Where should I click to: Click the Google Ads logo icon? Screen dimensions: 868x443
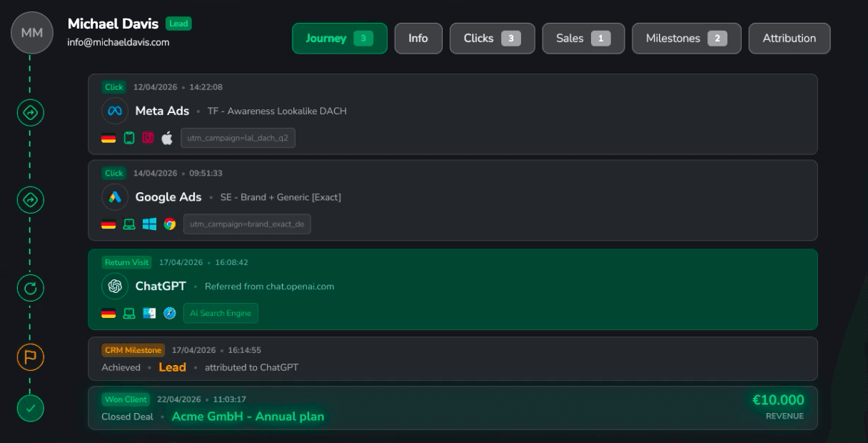(x=115, y=197)
